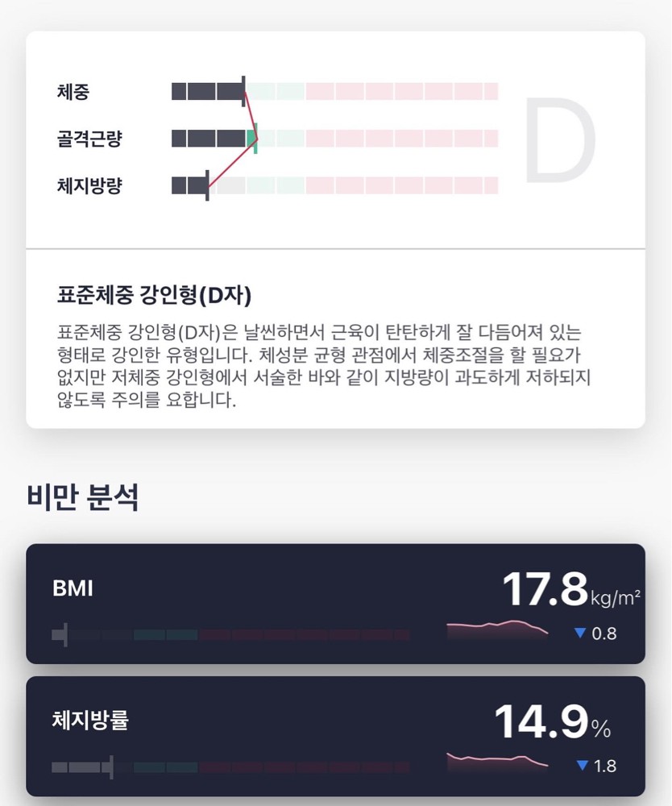Tap the 14.9 body fat percentage value
Screen dimensions: 672x806
(540, 722)
